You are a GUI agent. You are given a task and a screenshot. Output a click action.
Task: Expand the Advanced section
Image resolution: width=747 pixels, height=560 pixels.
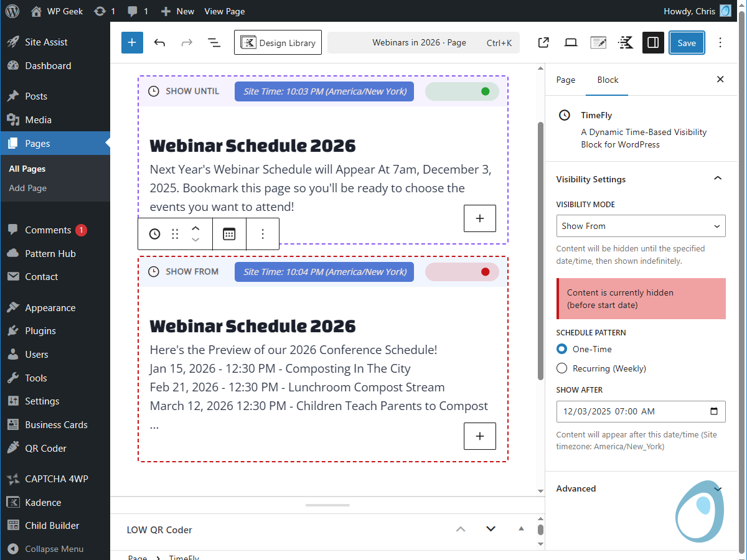coord(641,488)
